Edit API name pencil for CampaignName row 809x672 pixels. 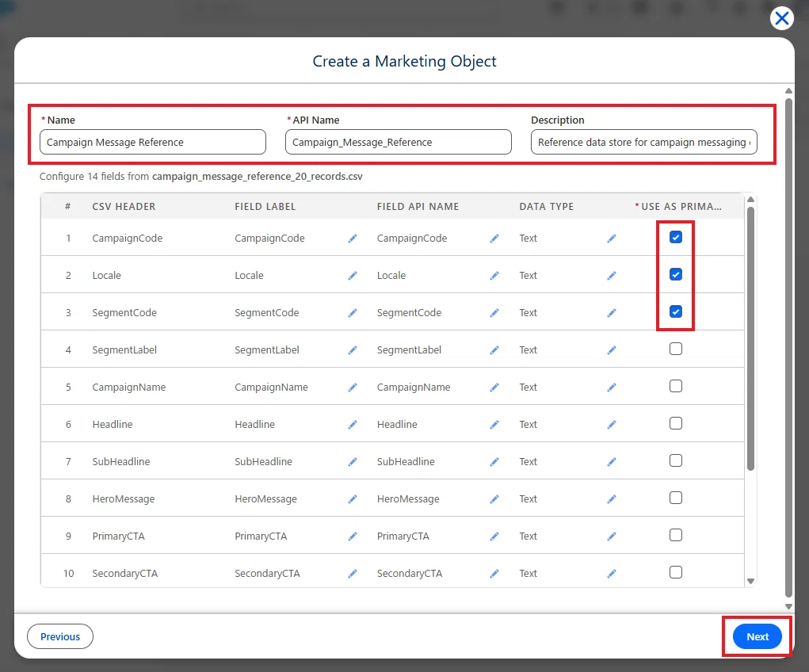(494, 387)
